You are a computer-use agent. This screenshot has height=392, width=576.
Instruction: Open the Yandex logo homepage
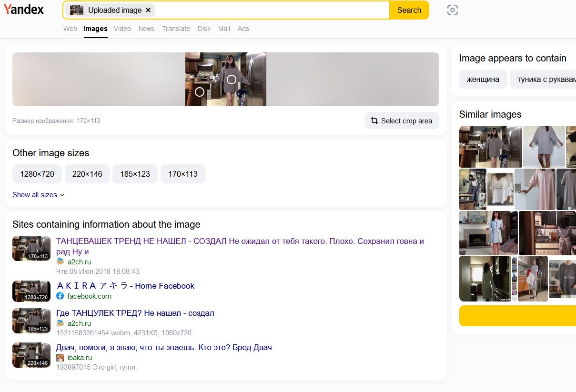point(24,9)
